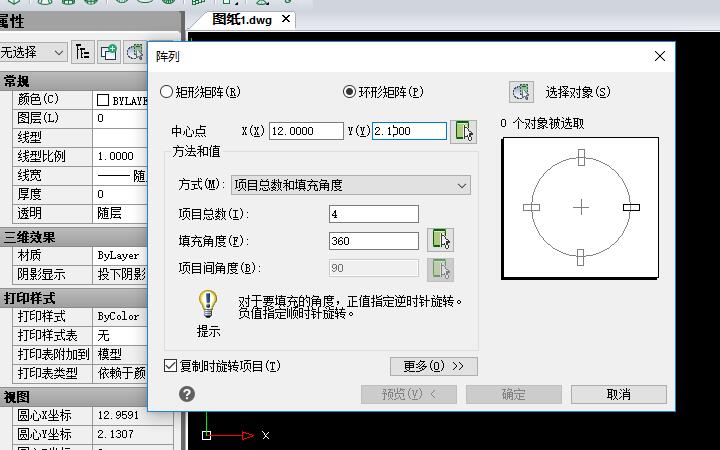Click the quick select plus icon
Viewport: 720px width, 450px height.
coord(108,52)
